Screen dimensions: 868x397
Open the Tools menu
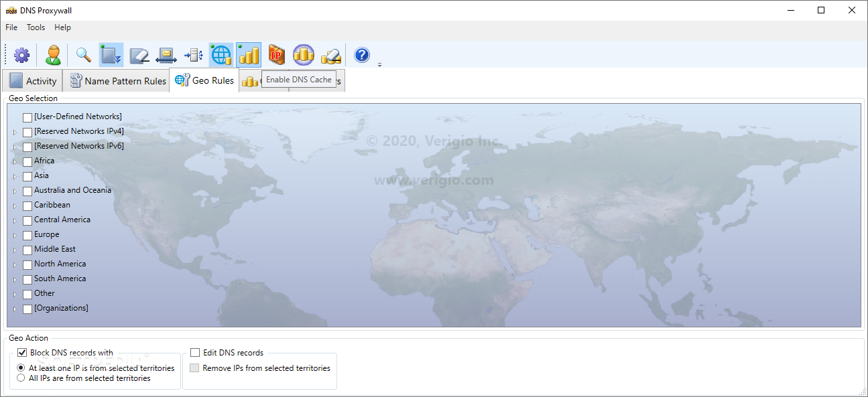tap(36, 27)
